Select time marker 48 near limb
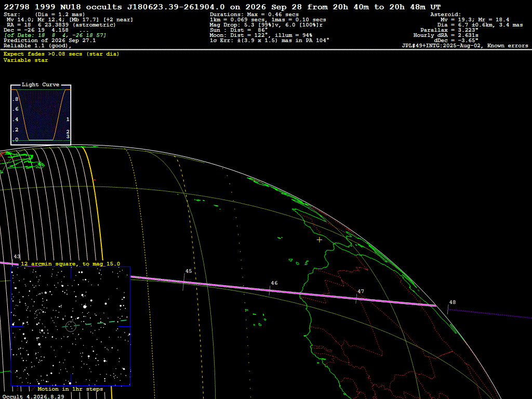This screenshot has width=532, height=399. [x=453, y=302]
